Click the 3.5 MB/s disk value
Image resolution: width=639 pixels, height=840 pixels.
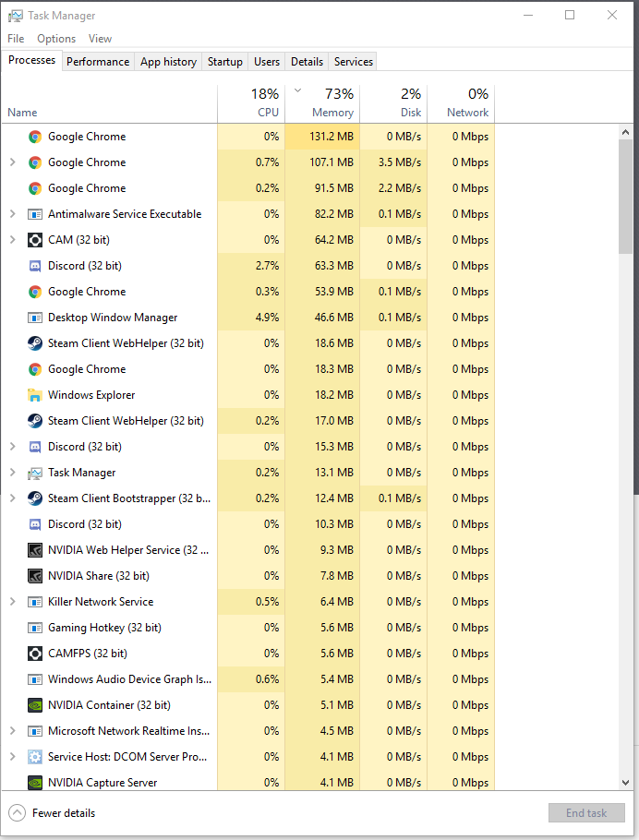pyautogui.click(x=399, y=162)
